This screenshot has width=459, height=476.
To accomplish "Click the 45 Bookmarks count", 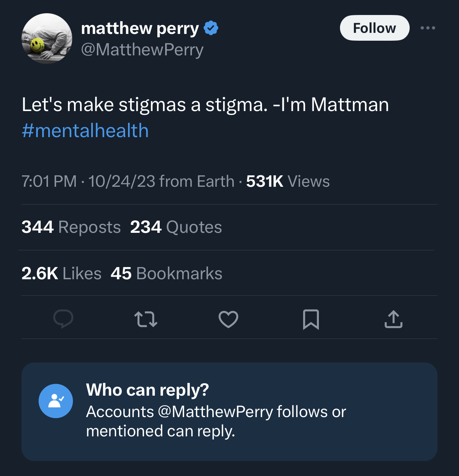I will click(166, 274).
